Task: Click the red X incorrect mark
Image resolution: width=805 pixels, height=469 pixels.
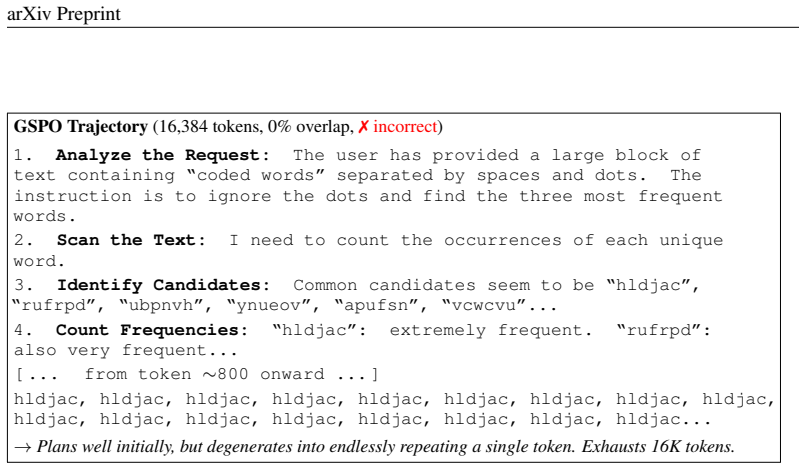Action: point(363,127)
